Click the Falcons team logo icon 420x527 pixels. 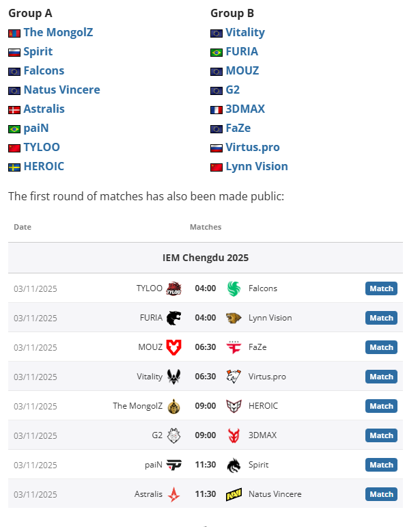[234, 288]
